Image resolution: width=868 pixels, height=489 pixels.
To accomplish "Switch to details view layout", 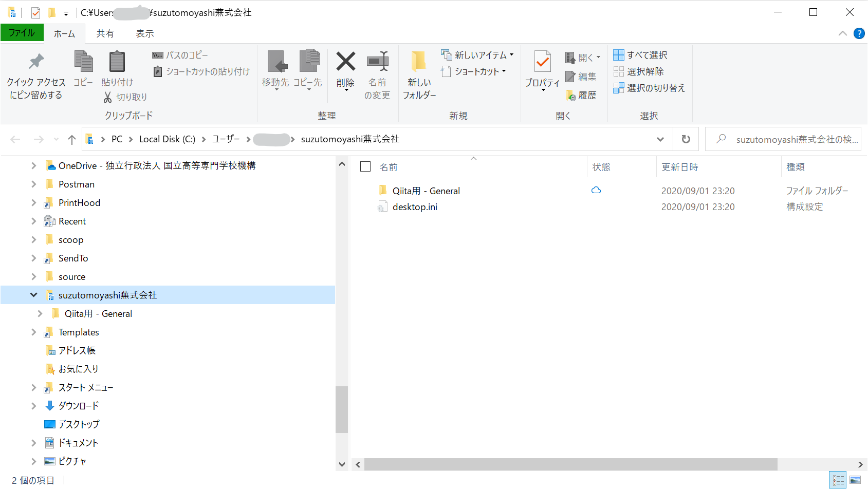I will pos(839,480).
